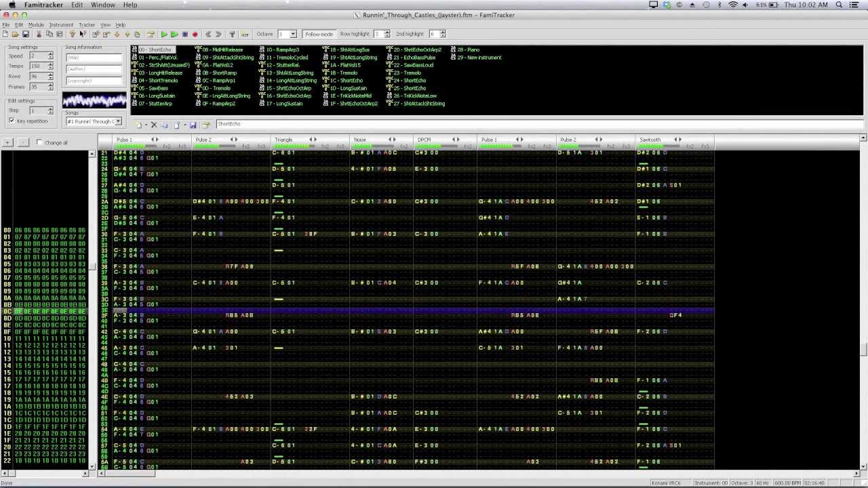Open the Instrument menu
Viewport: 868px width, 488px height.
[x=60, y=24]
